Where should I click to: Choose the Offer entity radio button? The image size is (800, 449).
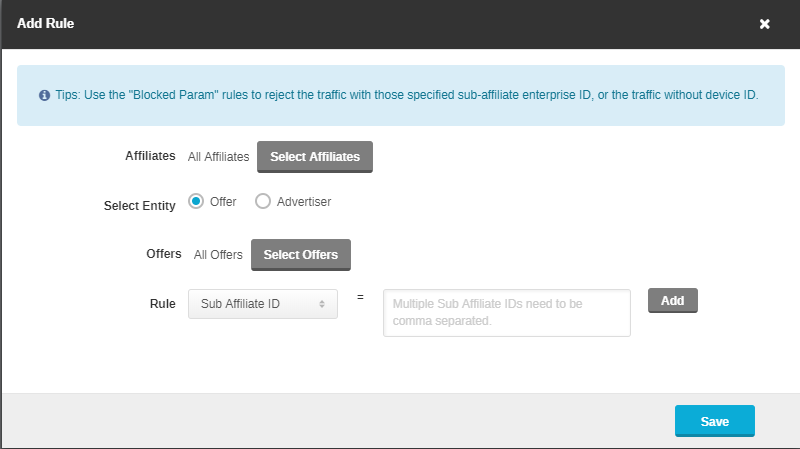pyautogui.click(x=196, y=201)
